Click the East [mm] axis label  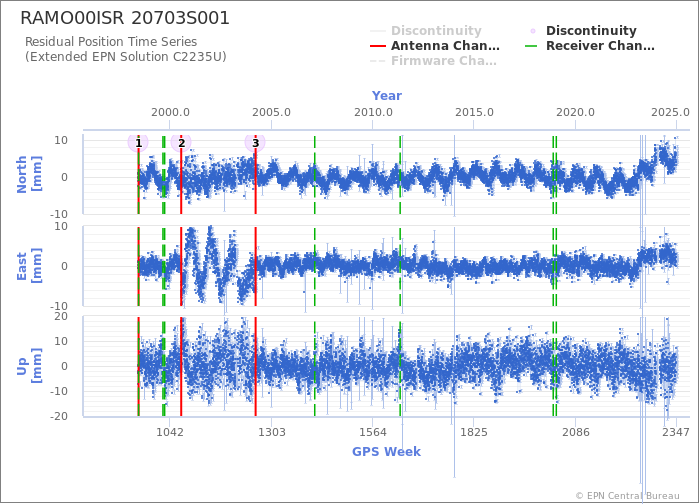(x=29, y=266)
